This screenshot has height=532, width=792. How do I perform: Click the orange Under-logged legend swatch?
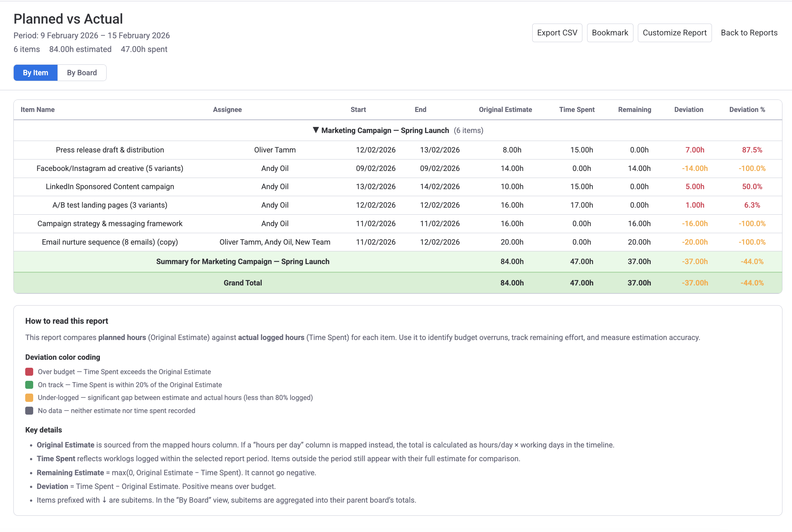[x=29, y=397]
